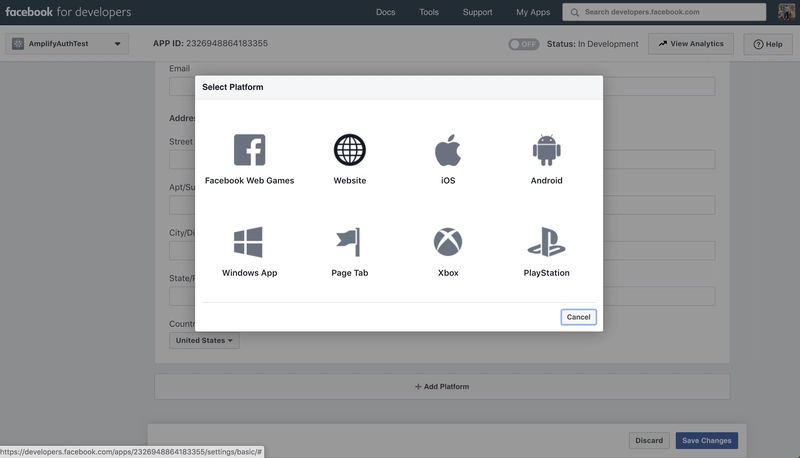Choose the Website globe icon
This screenshot has height=458, width=800.
tap(349, 150)
